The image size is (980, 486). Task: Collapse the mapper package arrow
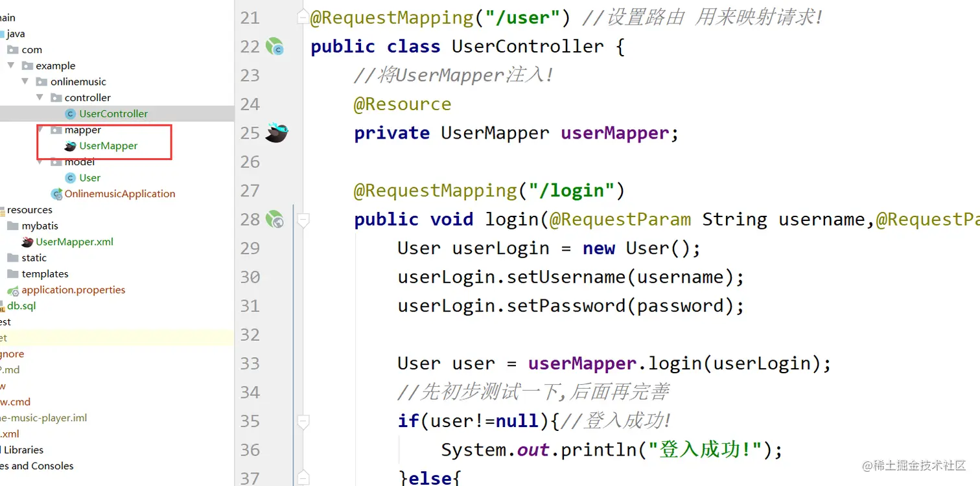41,130
